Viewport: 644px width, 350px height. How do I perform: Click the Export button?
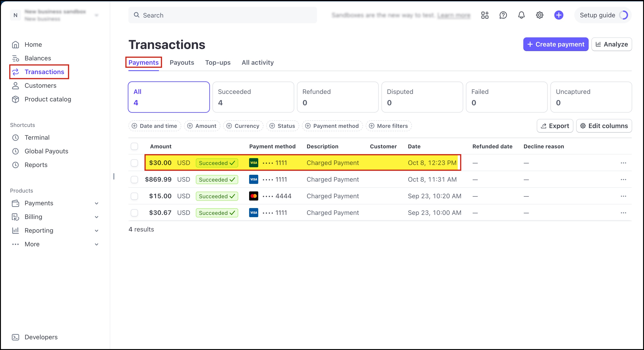pos(555,126)
